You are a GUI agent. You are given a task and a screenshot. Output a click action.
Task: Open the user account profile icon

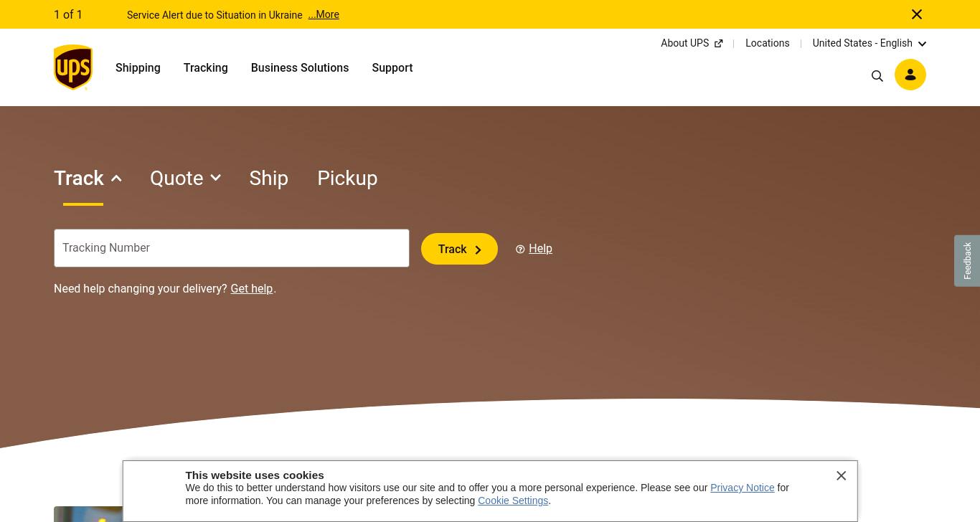(x=910, y=75)
